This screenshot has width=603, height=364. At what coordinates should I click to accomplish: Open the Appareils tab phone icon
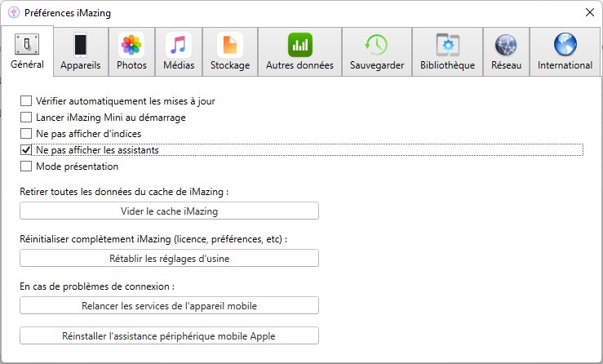[81, 45]
